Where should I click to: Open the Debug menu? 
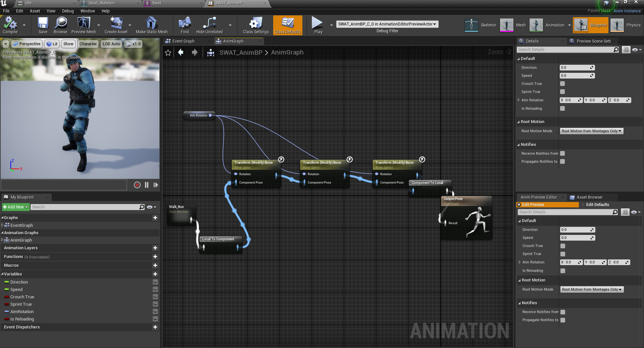pyautogui.click(x=68, y=11)
